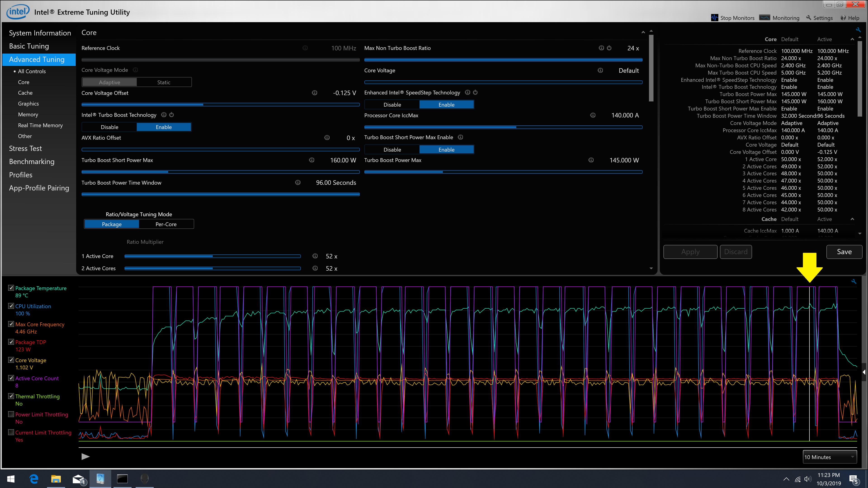Adjust 1 Active Core ratio slider
Image resolution: width=868 pixels, height=488 pixels.
[x=212, y=256]
